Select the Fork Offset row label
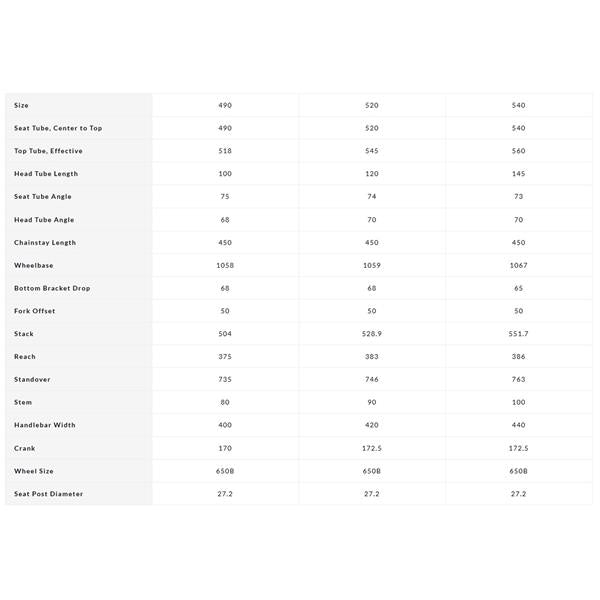Viewport: 600px width, 600px height. (x=35, y=311)
